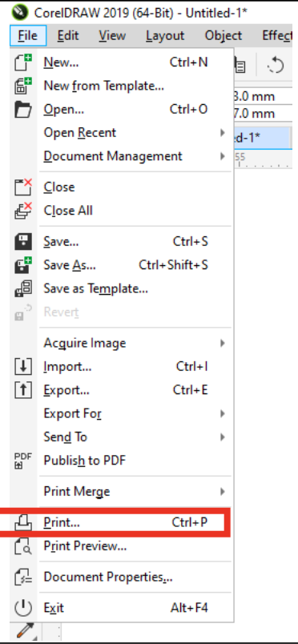The height and width of the screenshot is (644, 298).
Task: Click the New document icon in File menu
Action: click(23, 62)
